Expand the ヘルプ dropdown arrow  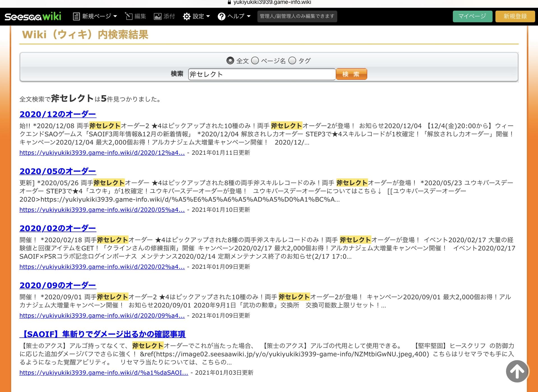pos(249,16)
